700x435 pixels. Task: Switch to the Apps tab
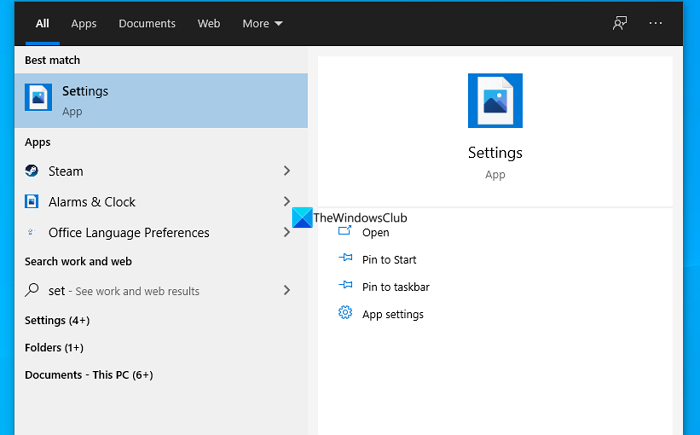click(84, 23)
